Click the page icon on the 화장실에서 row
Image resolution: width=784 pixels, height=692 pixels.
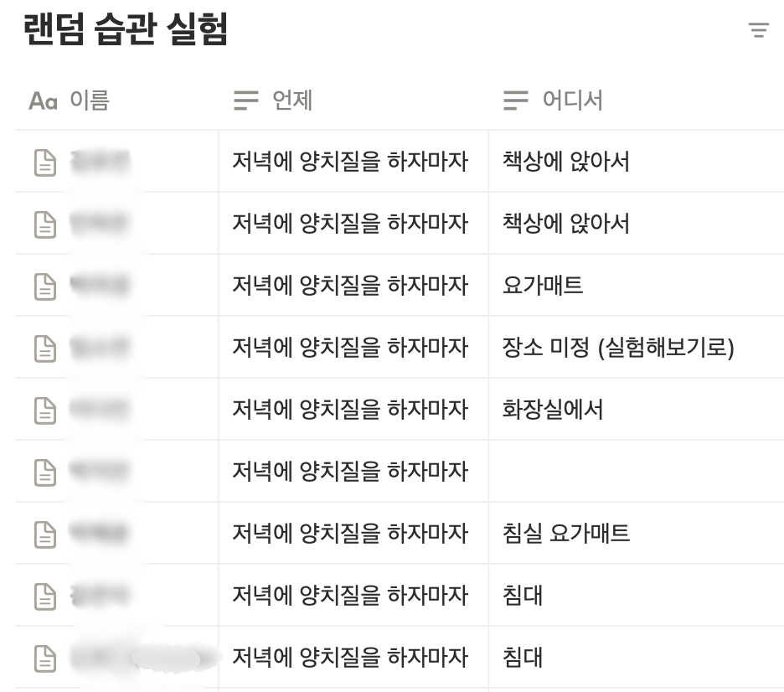pos(44,409)
